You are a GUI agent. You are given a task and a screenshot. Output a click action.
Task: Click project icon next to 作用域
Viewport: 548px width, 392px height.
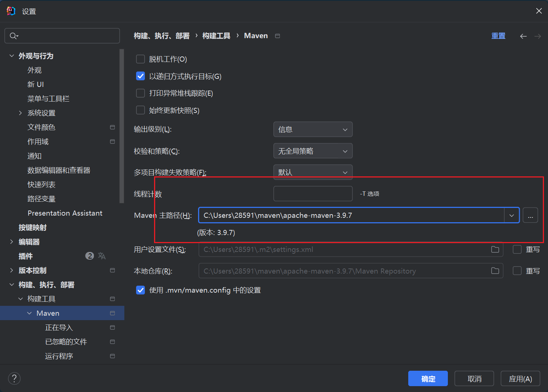[x=113, y=142]
